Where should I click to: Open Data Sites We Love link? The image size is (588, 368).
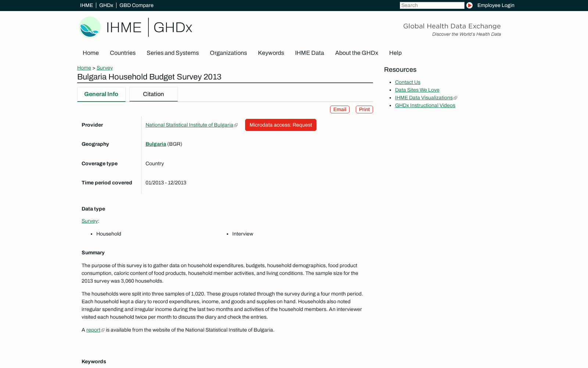pyautogui.click(x=417, y=90)
